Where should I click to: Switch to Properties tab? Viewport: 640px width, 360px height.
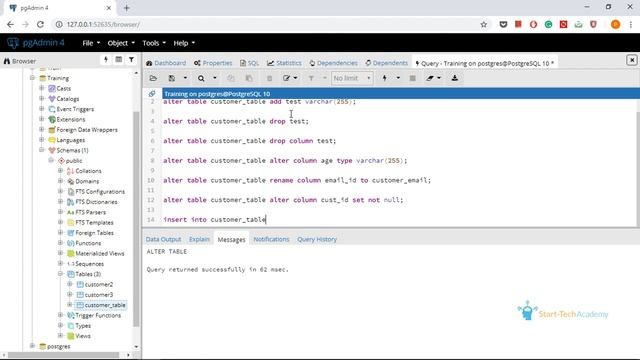pos(213,63)
